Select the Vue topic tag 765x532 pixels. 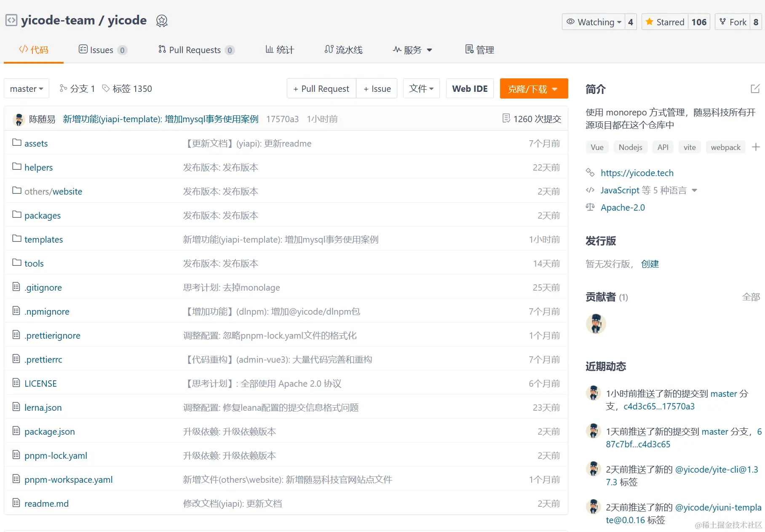(x=597, y=147)
